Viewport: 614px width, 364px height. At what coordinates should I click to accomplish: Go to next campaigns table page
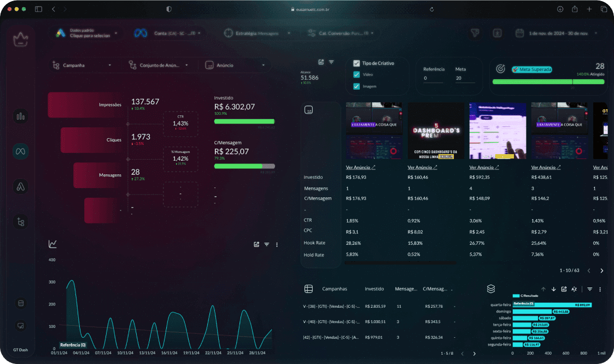[475, 354]
